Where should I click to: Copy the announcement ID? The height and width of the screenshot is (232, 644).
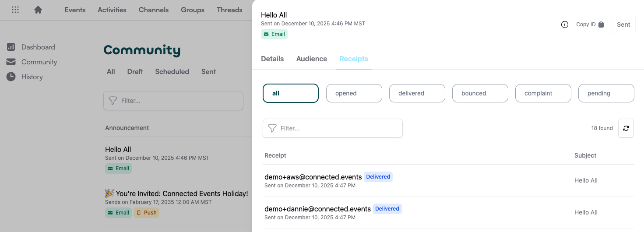[x=590, y=25]
